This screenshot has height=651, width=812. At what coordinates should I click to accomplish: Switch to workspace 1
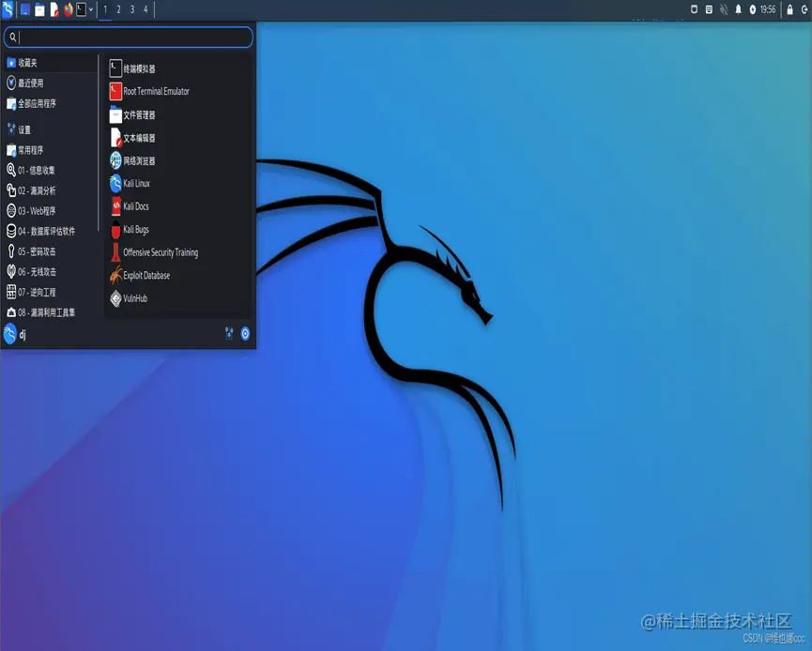point(105,9)
